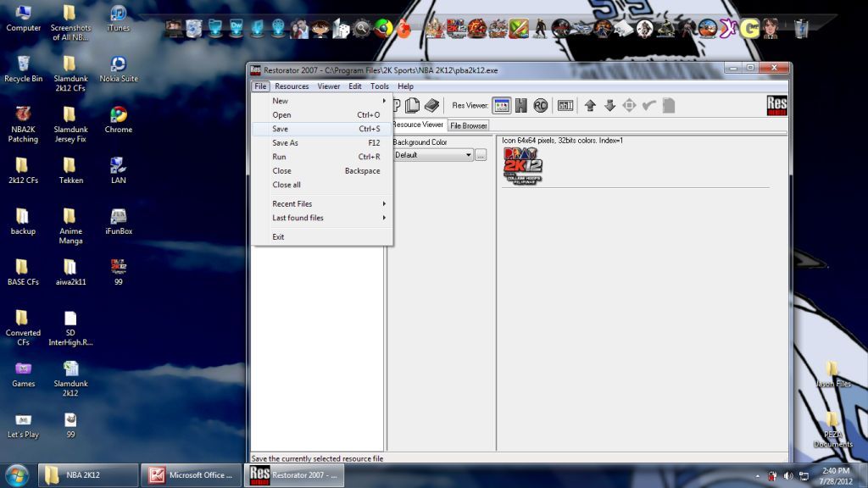Select the iTunes desktop icon
Viewport: 868px width, 488px height.
(119, 19)
